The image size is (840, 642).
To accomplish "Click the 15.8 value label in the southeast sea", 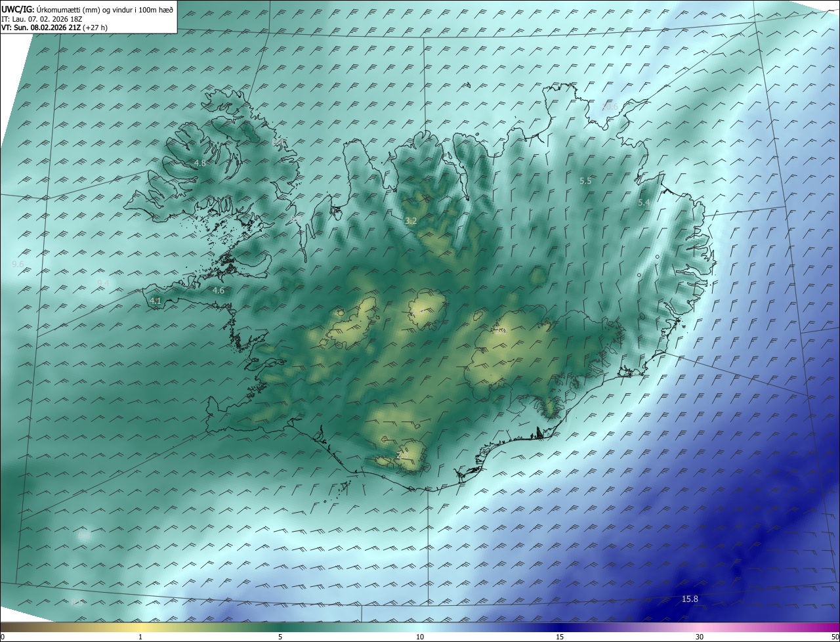I will (x=690, y=599).
